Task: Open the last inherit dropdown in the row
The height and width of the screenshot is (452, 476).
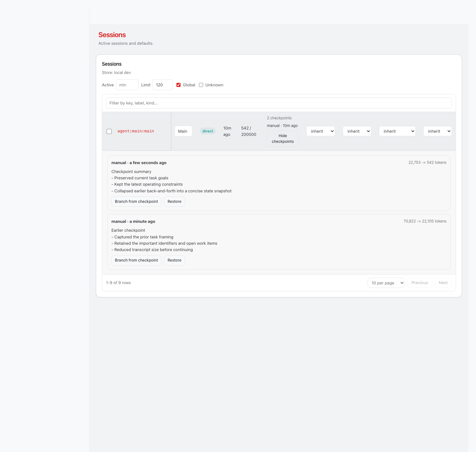Action: coord(437,131)
